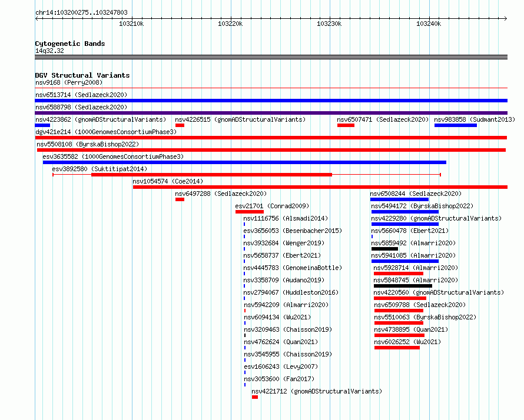This screenshot has width=524, height=420.
Task: Click the nsv9168 (Perry2008) variant label
Action: tap(69, 82)
